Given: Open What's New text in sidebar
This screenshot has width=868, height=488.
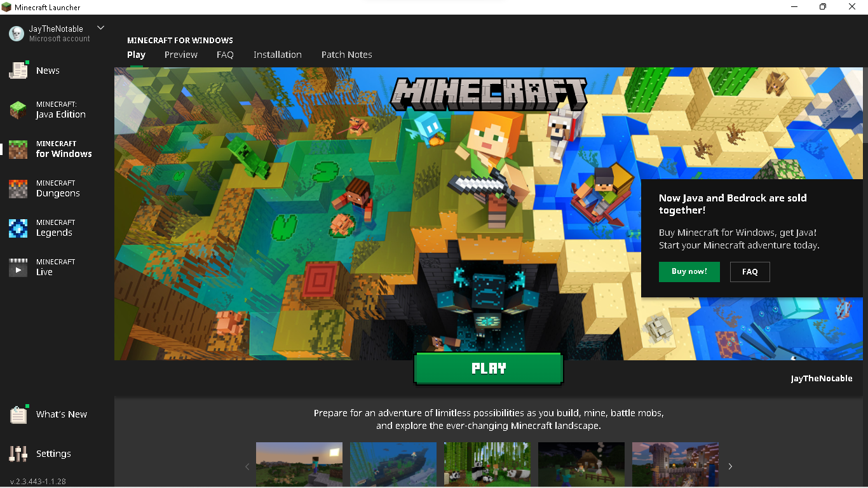Looking at the screenshot, I should click(62, 414).
